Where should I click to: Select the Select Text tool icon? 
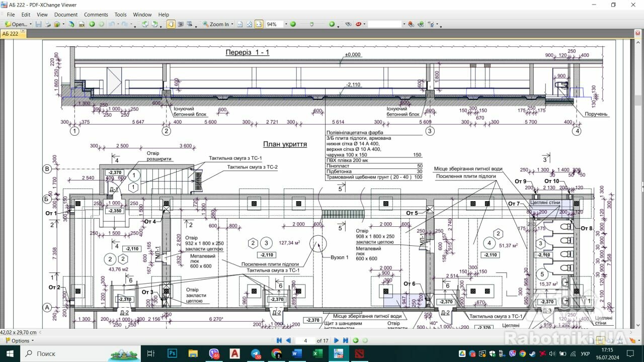[190, 24]
